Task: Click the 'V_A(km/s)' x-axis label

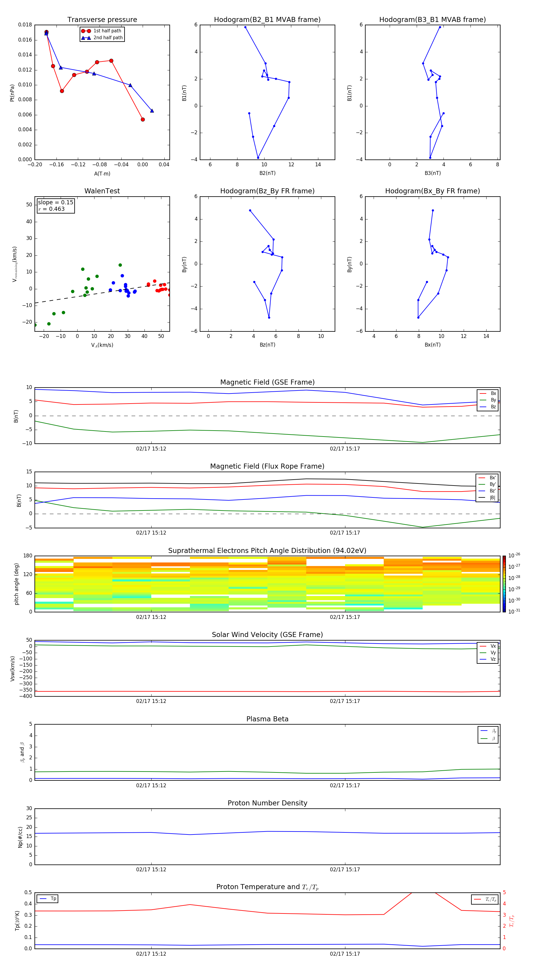Action: 102,345
